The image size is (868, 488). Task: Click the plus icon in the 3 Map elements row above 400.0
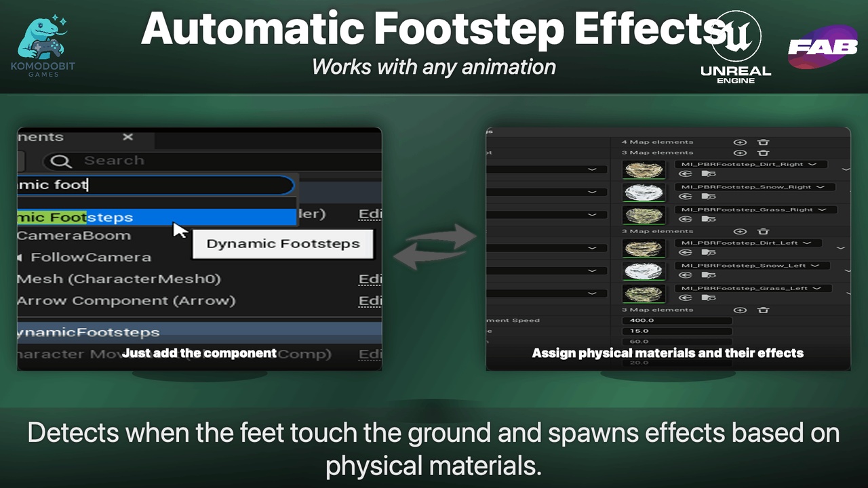(x=740, y=310)
